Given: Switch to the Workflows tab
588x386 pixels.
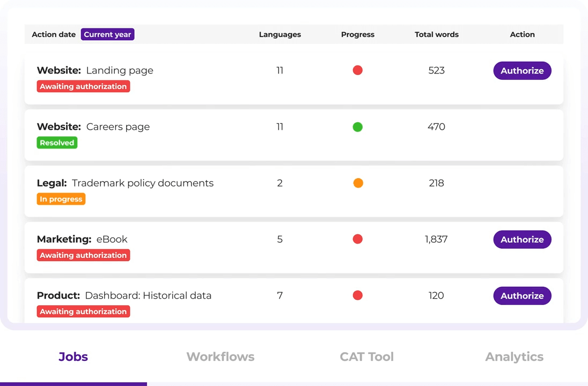Looking at the screenshot, I should pos(220,357).
